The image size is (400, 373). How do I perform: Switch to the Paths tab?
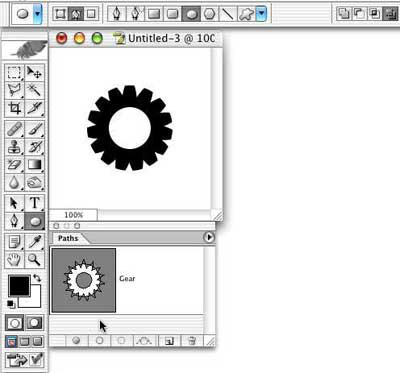(68, 238)
